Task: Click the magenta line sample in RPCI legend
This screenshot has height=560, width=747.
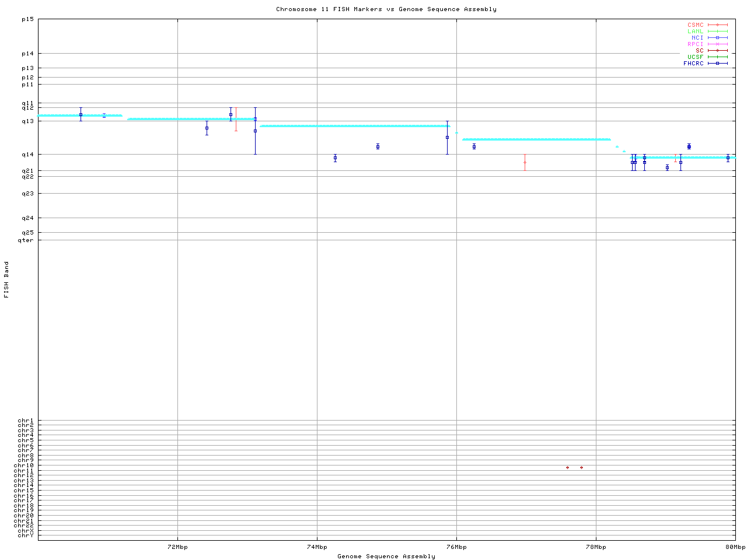Action: pyautogui.click(x=718, y=44)
